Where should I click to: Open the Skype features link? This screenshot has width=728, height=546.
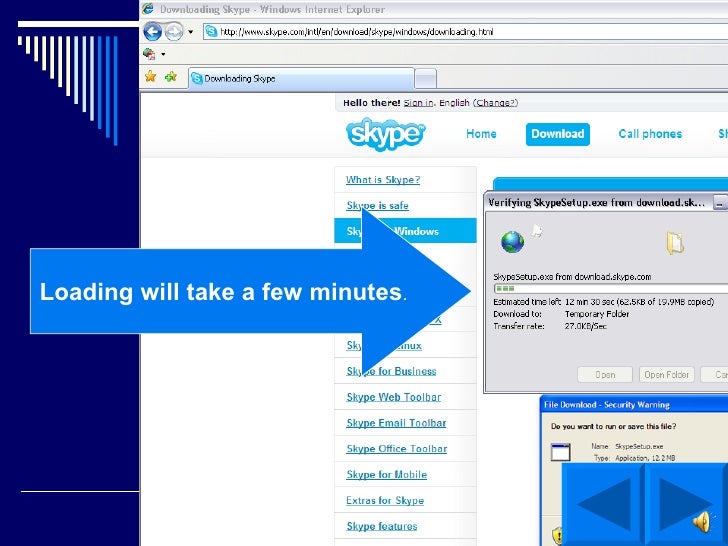tap(382, 526)
